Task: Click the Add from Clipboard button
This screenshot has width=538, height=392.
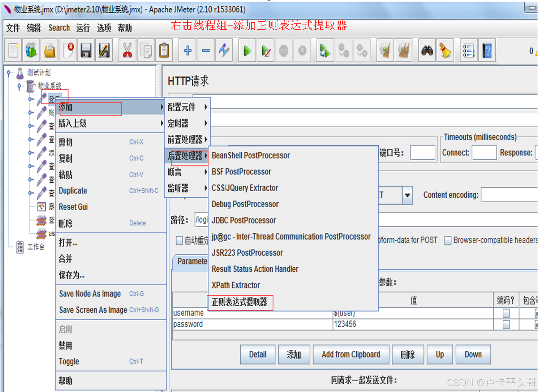Action: 351,355
